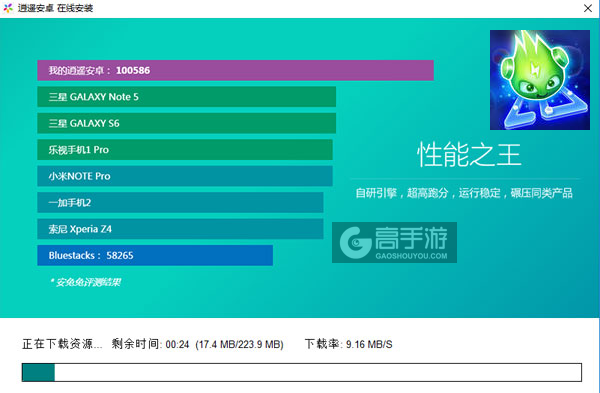Screen dimensions: 600x393
Task: Click the 小米NOTE Pro benchmark bar
Action: [x=185, y=176]
